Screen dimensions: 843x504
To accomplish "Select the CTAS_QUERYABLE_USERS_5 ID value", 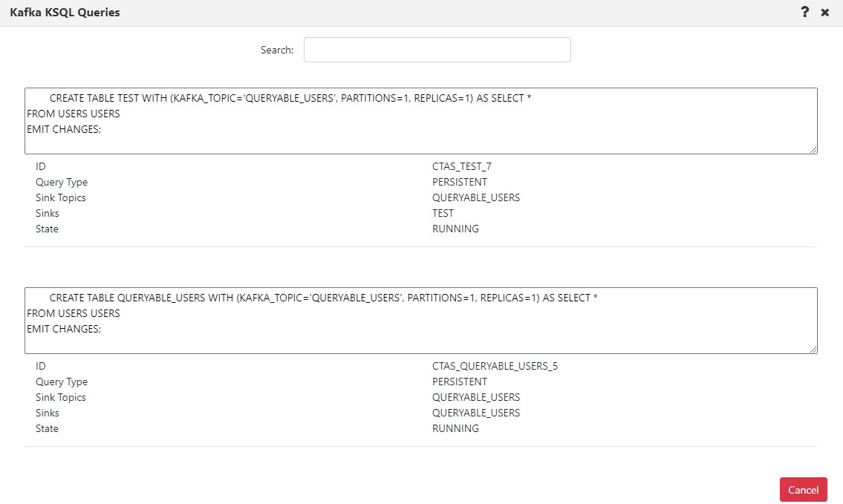I will [x=495, y=366].
